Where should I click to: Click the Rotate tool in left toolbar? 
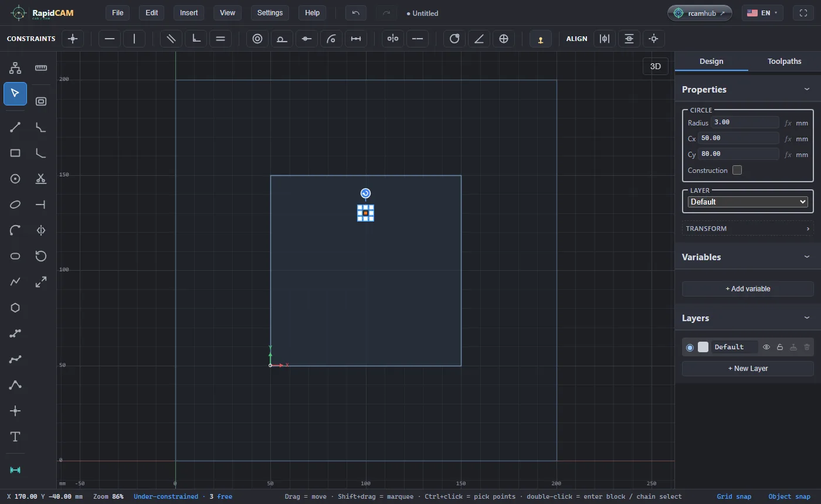pyautogui.click(x=41, y=256)
